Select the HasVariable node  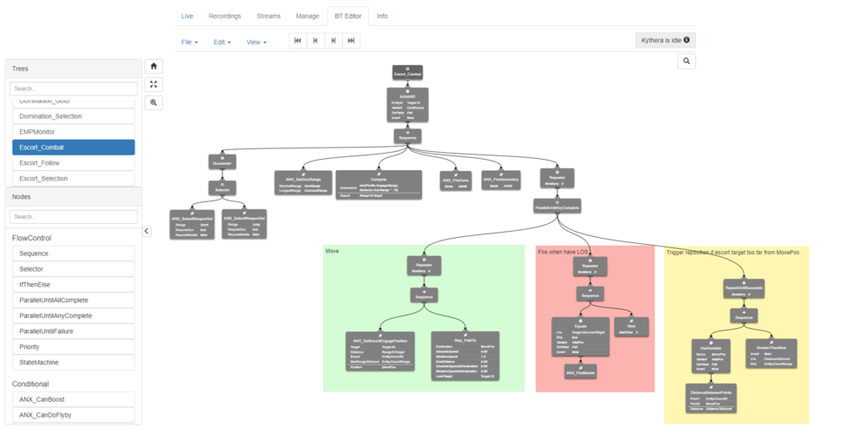[x=712, y=356]
